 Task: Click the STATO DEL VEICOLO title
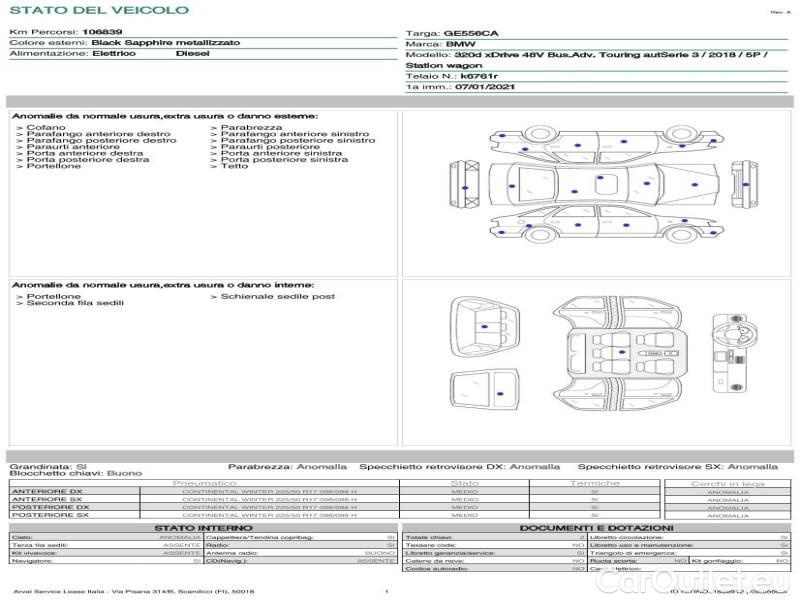coord(98,10)
